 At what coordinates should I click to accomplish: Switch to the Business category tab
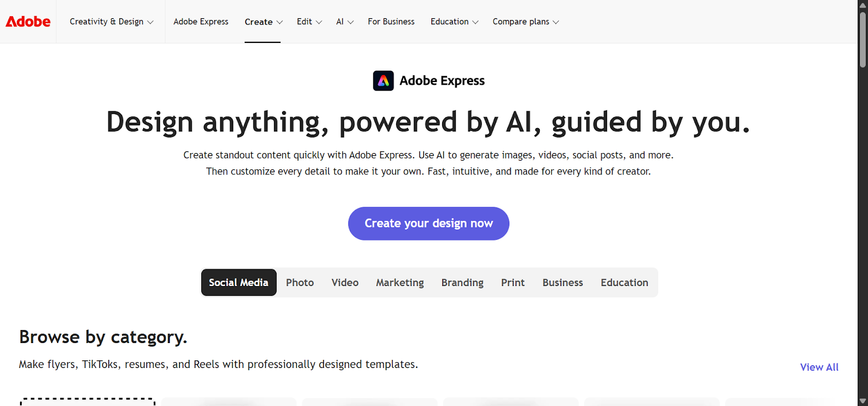(563, 283)
